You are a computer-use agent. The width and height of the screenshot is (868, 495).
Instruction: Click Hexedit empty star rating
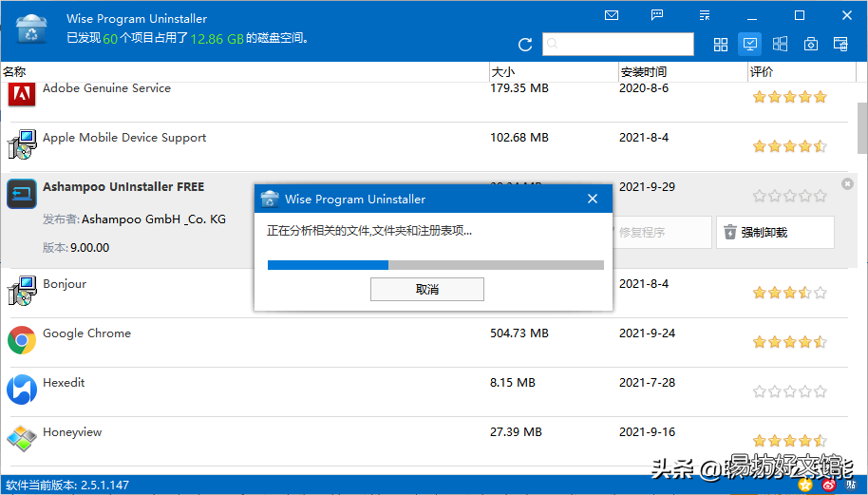pos(790,392)
